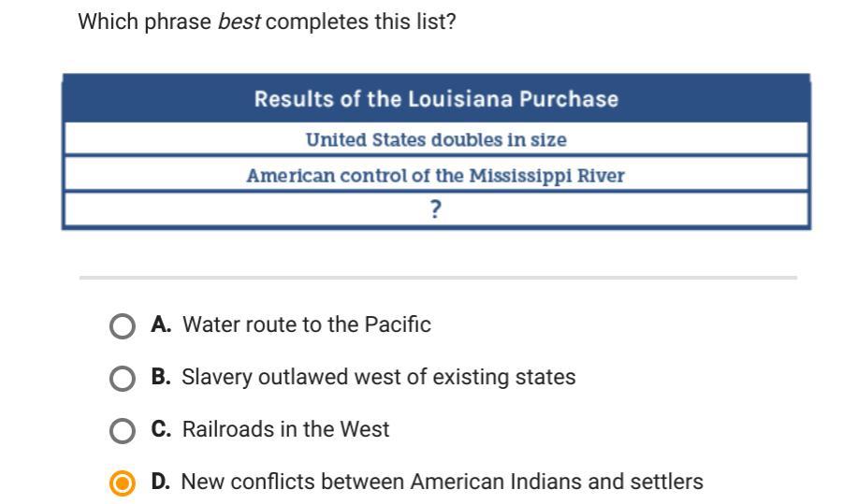Viewport: 857px width, 504px height.
Task: Click the bold letter 'D.' label
Action: click(x=161, y=482)
